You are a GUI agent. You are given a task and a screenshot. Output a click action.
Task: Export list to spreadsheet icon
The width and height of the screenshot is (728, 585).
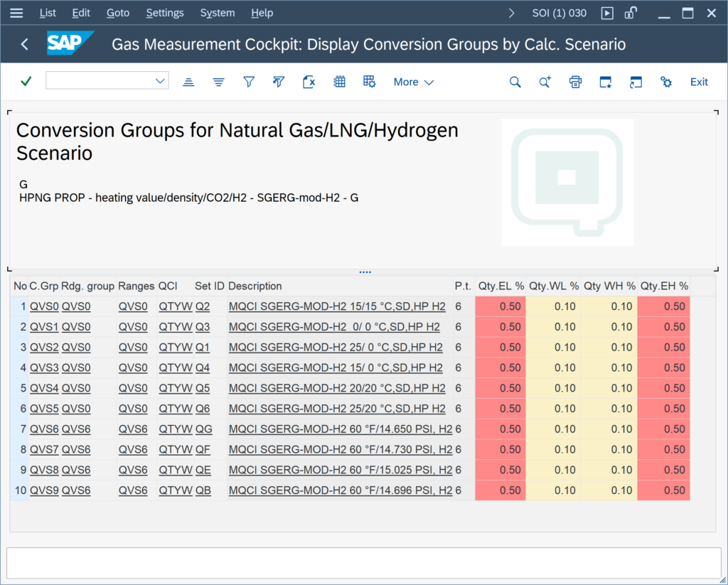pyautogui.click(x=309, y=82)
